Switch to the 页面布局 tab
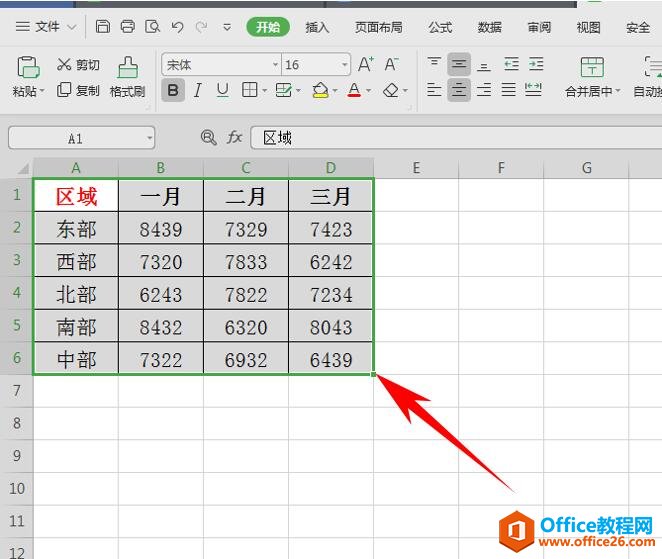Viewport: 662px width, 559px height. (x=379, y=27)
